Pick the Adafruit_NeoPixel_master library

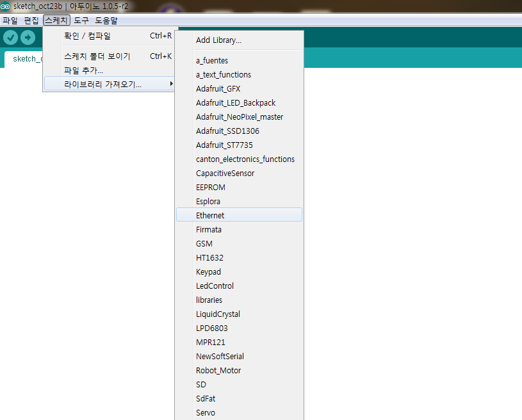click(x=239, y=117)
